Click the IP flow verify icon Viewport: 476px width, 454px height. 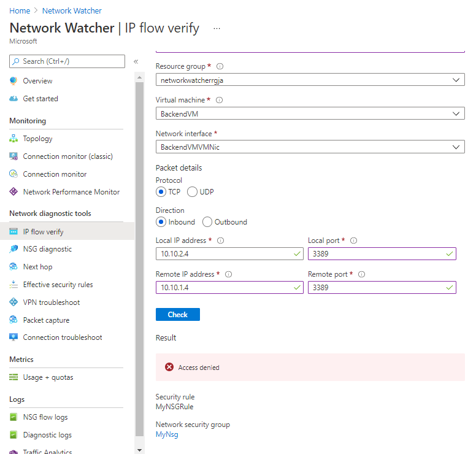pos(13,231)
